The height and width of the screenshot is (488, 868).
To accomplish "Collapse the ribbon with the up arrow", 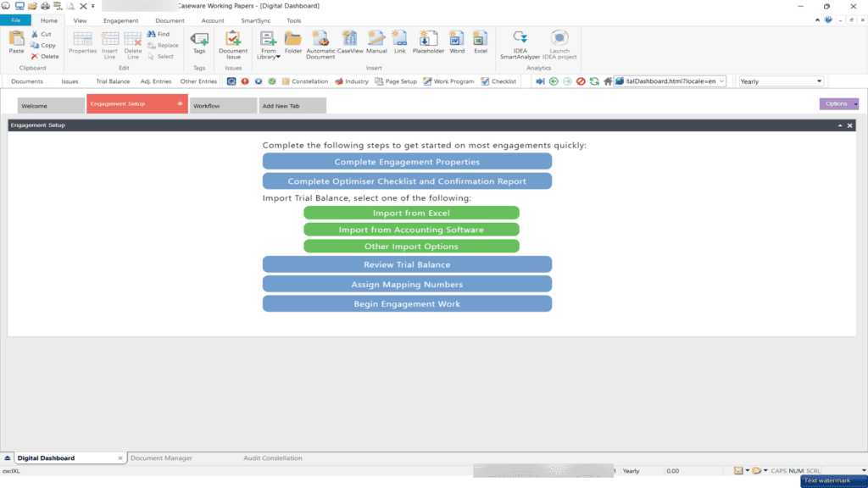I will [817, 20].
